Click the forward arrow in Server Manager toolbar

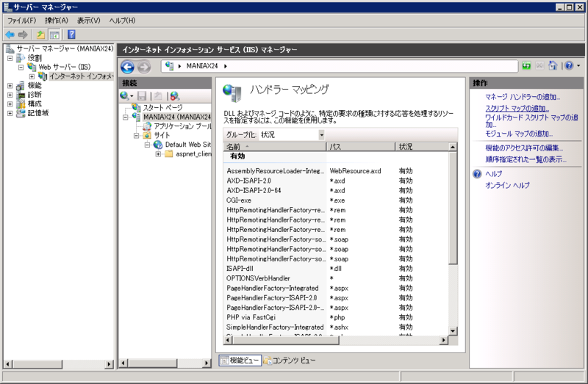pyautogui.click(x=23, y=35)
